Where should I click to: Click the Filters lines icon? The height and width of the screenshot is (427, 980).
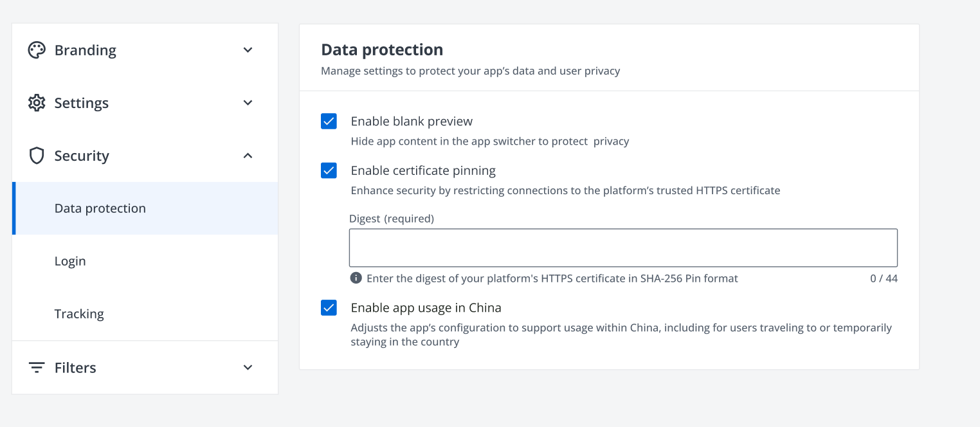[37, 368]
